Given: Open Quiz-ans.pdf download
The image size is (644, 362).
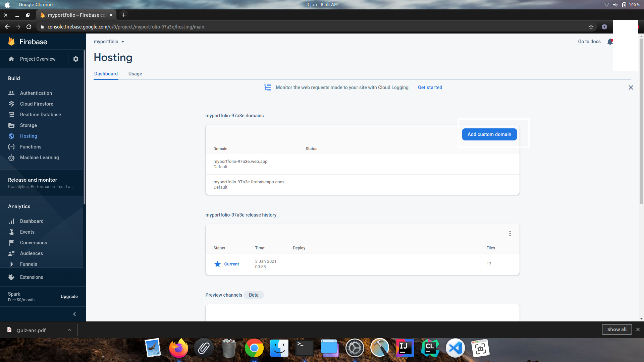Looking at the screenshot, I should 31,330.
